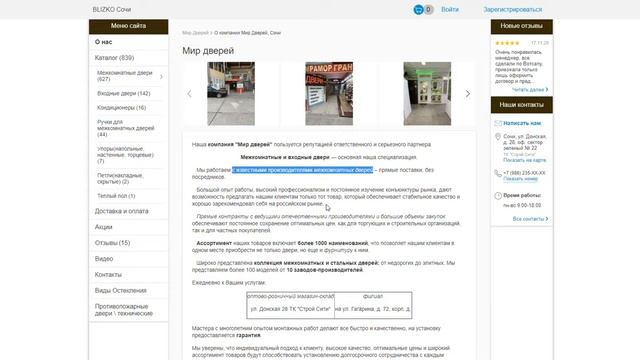Click Показать на карте link

(x=524, y=160)
